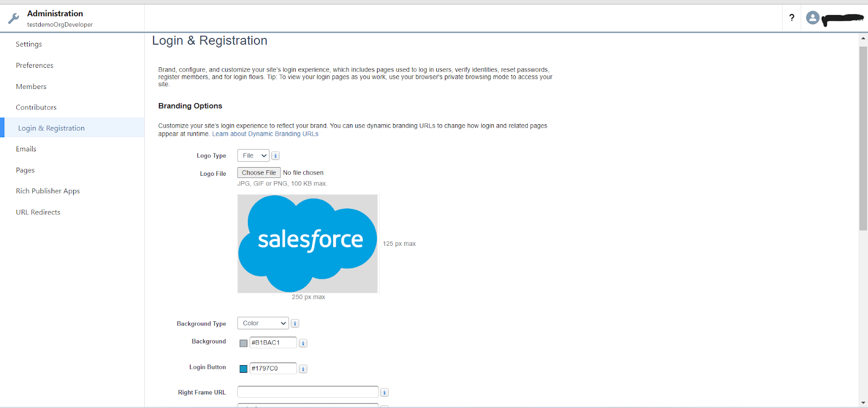Viewport: 868px width, 408px height.
Task: Go to Settings in the sidebar
Action: point(29,44)
